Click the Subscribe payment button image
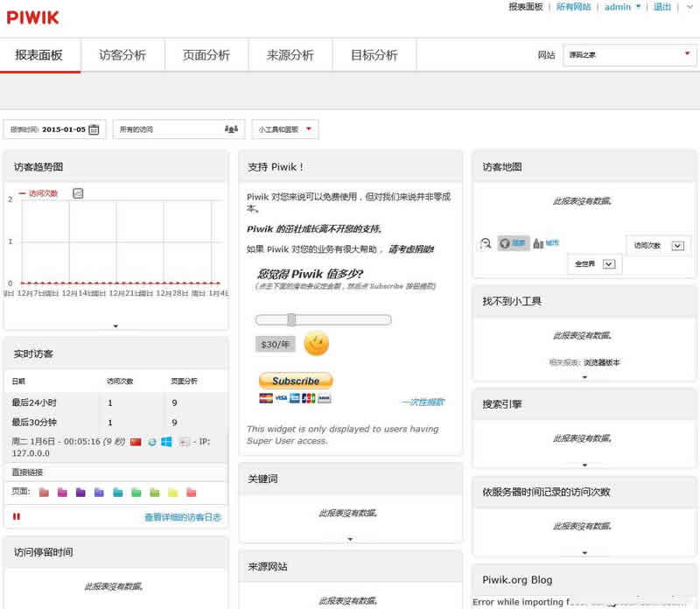This screenshot has width=700, height=609. pyautogui.click(x=295, y=381)
